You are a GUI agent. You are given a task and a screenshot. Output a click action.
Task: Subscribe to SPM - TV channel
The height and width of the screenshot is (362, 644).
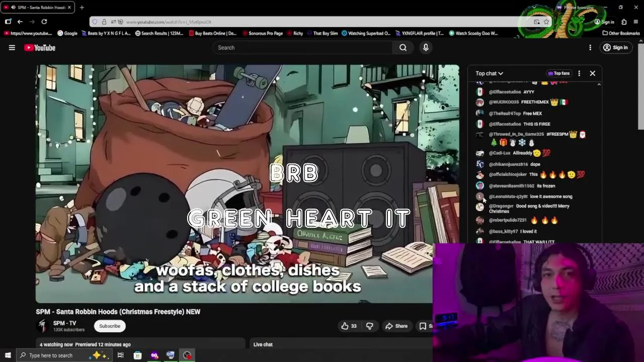[110, 326]
